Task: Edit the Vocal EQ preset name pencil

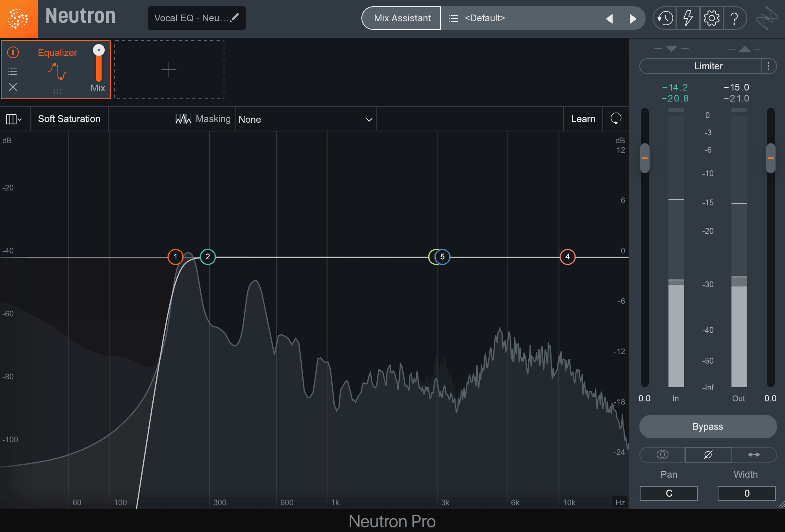Action: tap(235, 17)
